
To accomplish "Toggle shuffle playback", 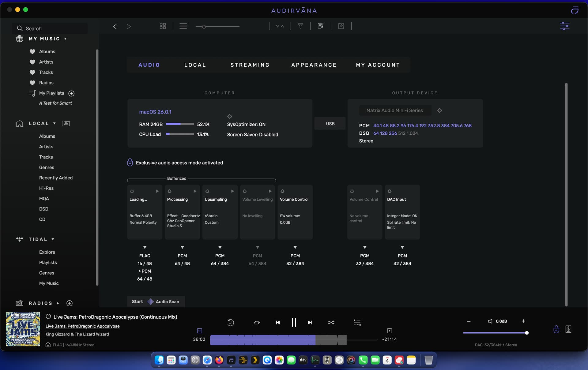I will [331, 323].
